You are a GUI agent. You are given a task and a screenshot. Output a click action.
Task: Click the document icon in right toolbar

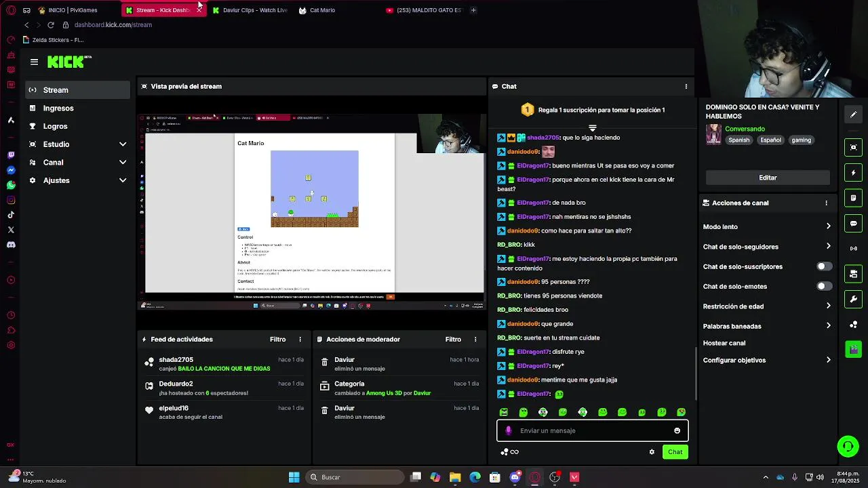click(x=853, y=198)
